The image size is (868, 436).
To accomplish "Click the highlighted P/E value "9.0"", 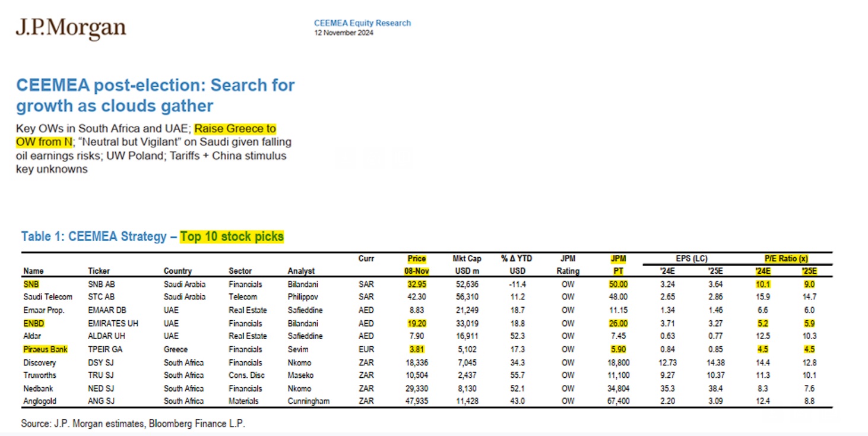I will [809, 284].
